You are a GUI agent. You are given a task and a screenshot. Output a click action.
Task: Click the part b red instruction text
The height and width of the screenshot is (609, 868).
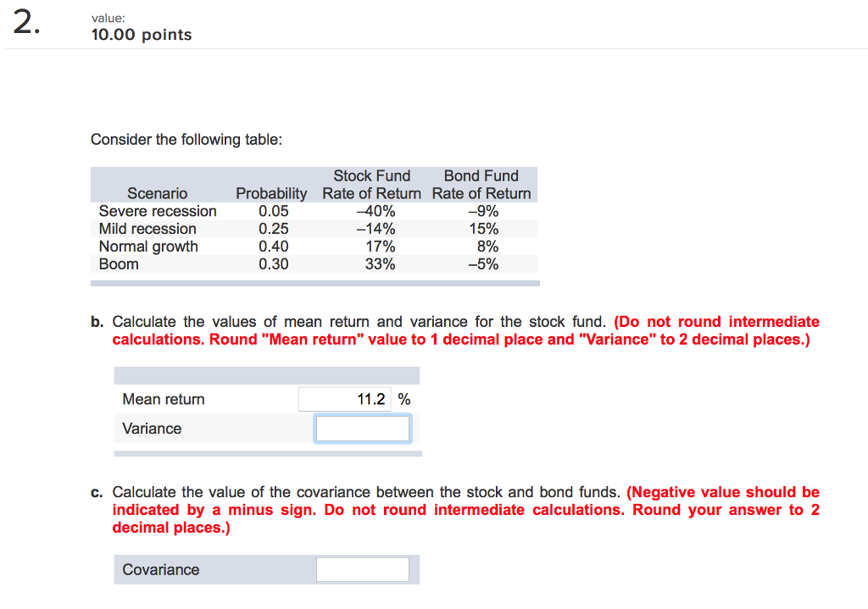[x=465, y=330]
